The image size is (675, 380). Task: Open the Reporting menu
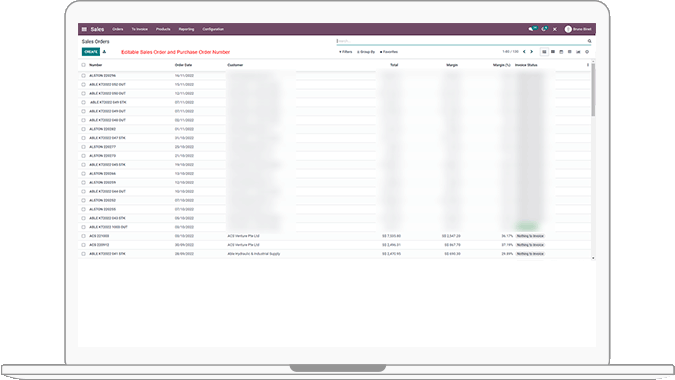pos(186,29)
